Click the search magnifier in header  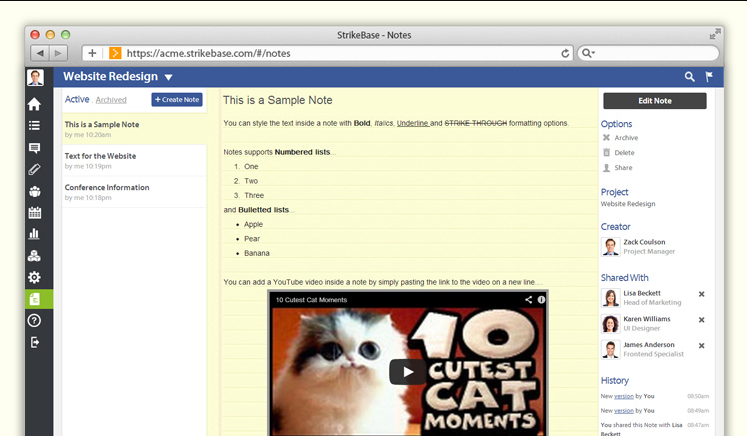tap(689, 77)
